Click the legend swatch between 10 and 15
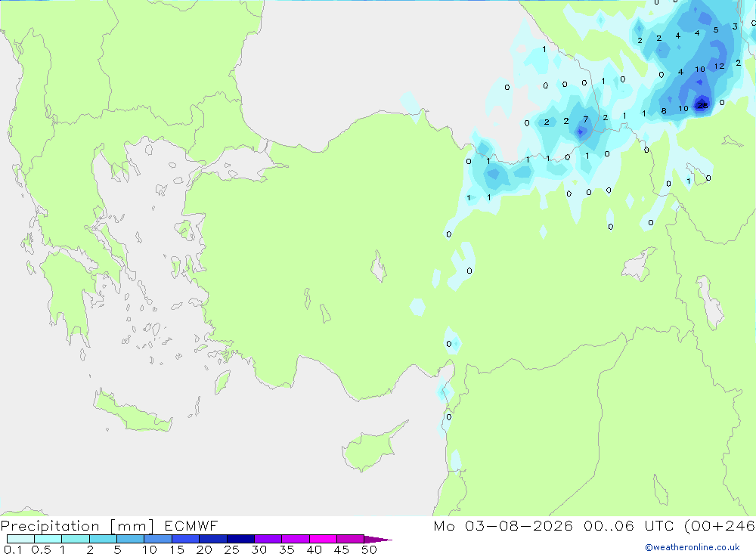 pyautogui.click(x=158, y=539)
